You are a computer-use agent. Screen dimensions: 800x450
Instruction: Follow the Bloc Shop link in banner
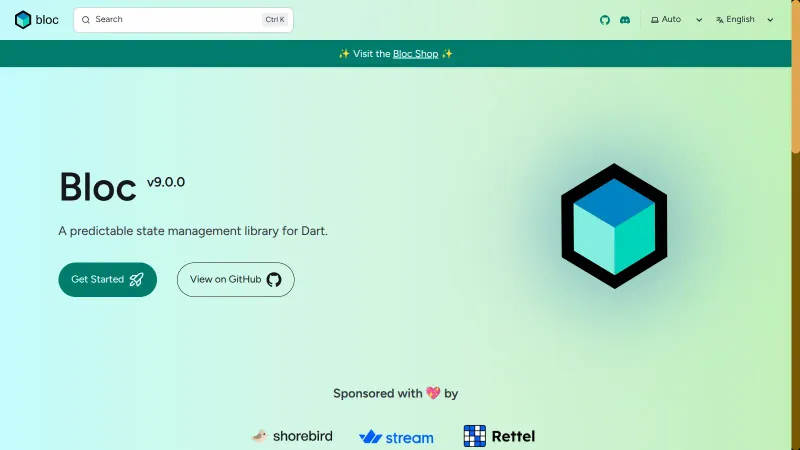pos(415,54)
